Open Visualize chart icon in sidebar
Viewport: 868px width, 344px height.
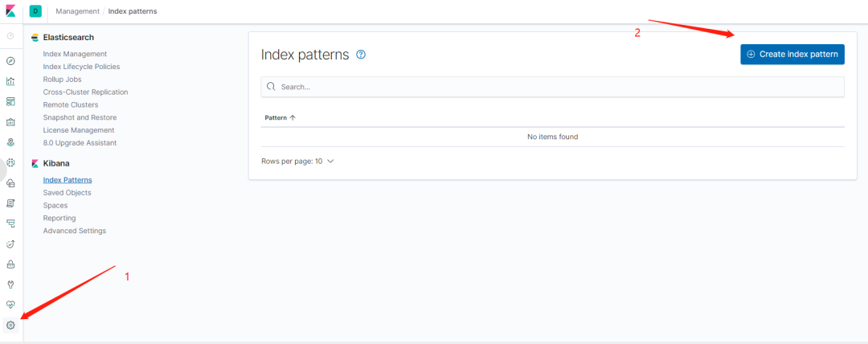[10, 81]
